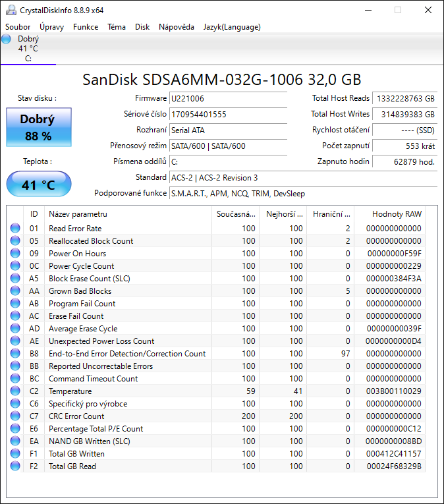Click status orb beside Power On Hours
Screen dimensions: 444x504
coord(15,254)
